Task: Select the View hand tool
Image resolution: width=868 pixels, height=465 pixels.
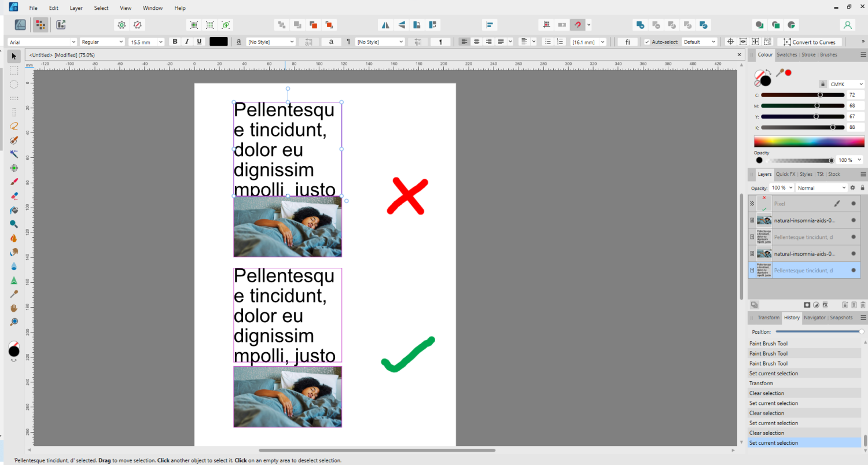Action: pos(14,308)
